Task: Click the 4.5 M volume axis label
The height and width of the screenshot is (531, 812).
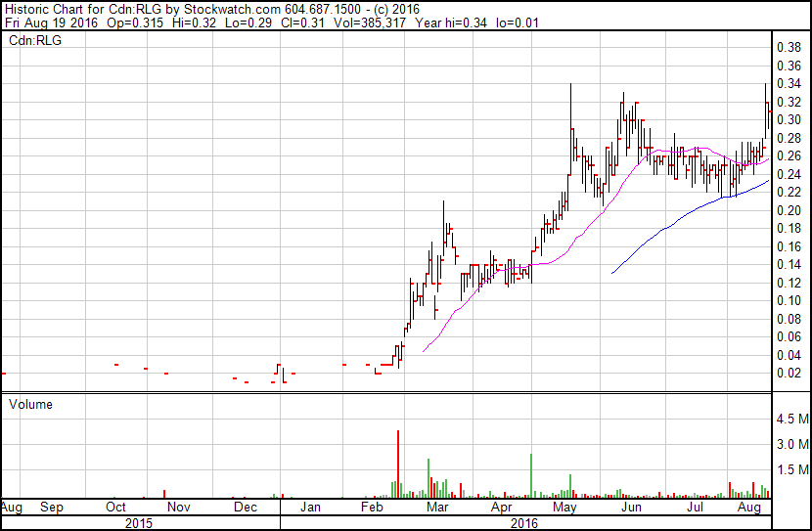Action: pos(792,419)
